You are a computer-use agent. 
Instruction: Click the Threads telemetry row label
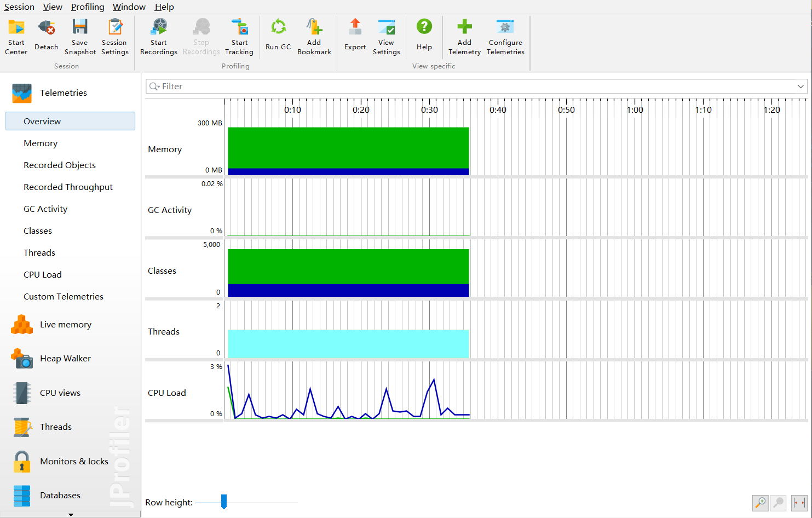[164, 332]
